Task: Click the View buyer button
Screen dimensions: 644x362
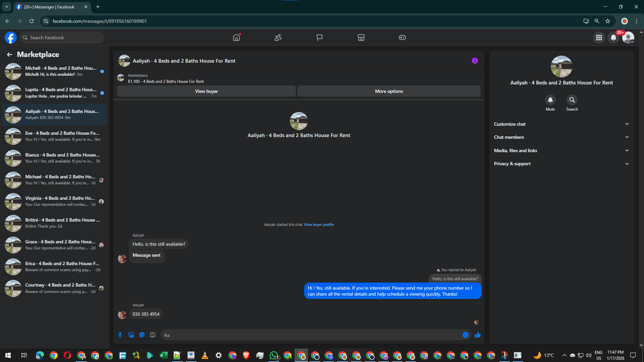Action: coord(206,91)
